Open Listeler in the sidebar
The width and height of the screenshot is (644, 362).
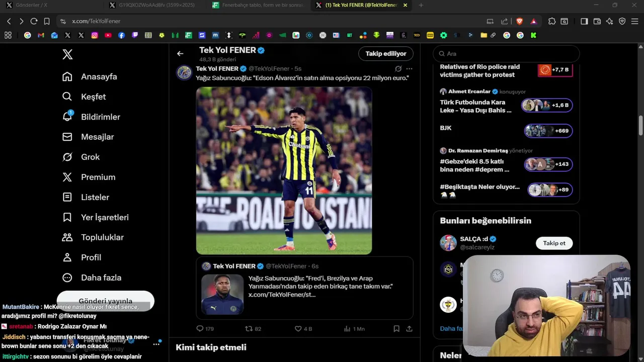[x=85, y=197]
